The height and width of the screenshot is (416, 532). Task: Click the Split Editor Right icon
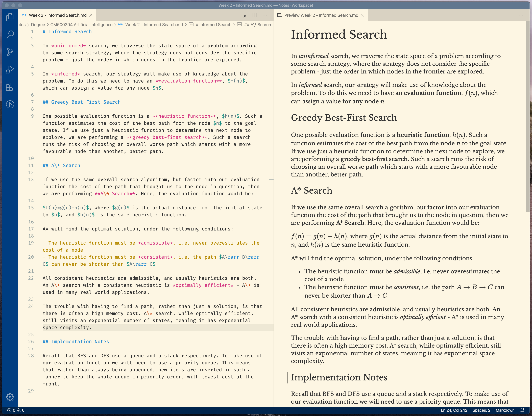pyautogui.click(x=254, y=15)
